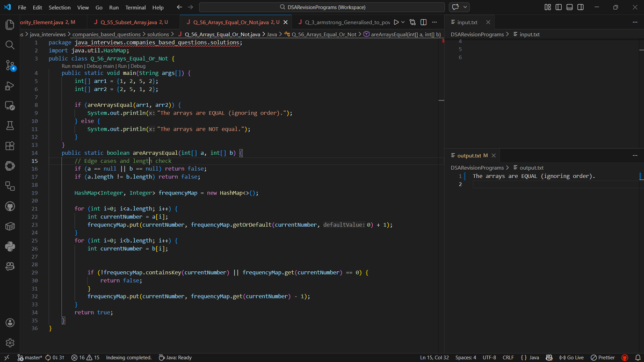This screenshot has width=644, height=362.
Task: Change line ending 'CRLF'
Action: (508, 358)
